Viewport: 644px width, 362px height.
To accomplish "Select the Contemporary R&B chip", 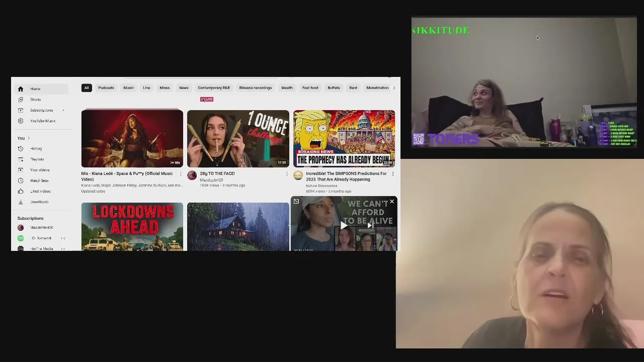I will tap(214, 88).
